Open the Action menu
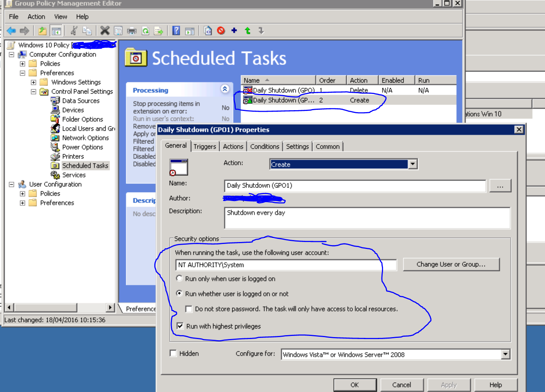545x392 pixels. 36,17
